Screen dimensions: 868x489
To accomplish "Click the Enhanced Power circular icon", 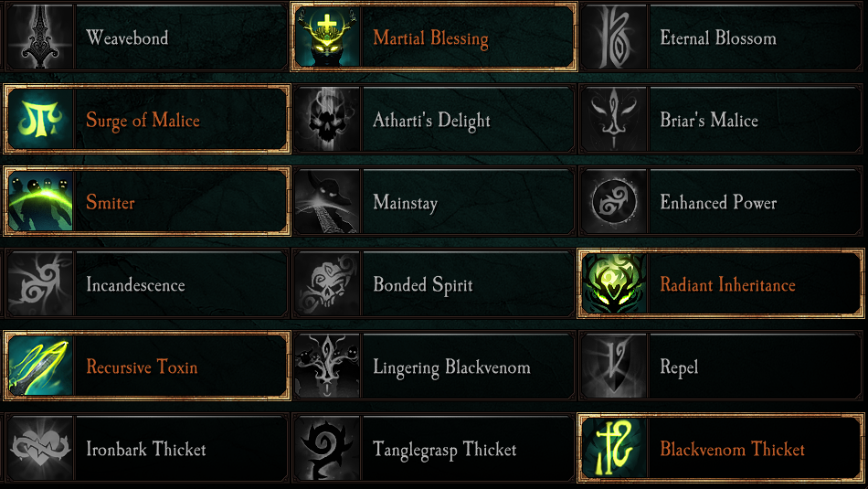I will [x=614, y=202].
